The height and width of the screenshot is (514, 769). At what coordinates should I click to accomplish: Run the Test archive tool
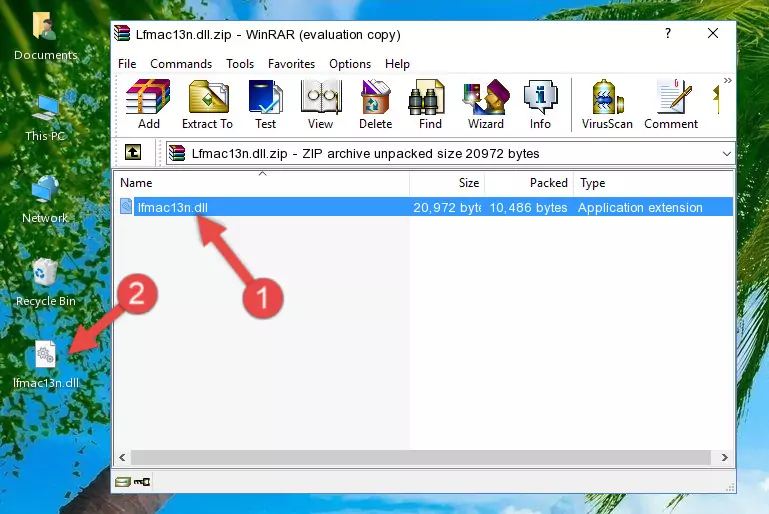[265, 104]
